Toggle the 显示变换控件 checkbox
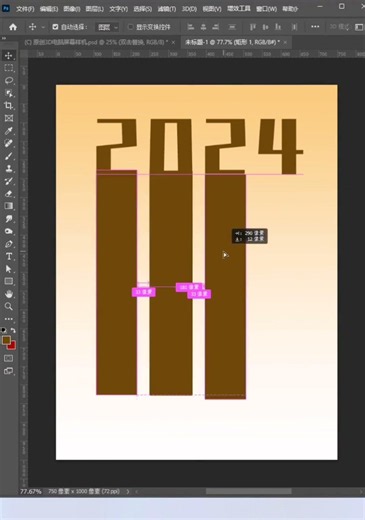Viewport: 365px width, 520px height. click(131, 27)
